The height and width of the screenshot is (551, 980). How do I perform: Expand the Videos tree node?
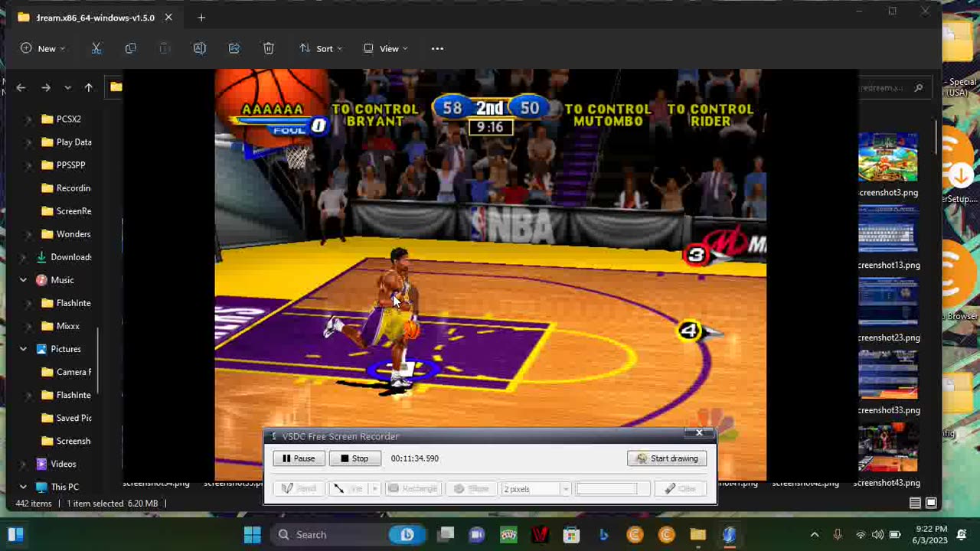(x=23, y=464)
